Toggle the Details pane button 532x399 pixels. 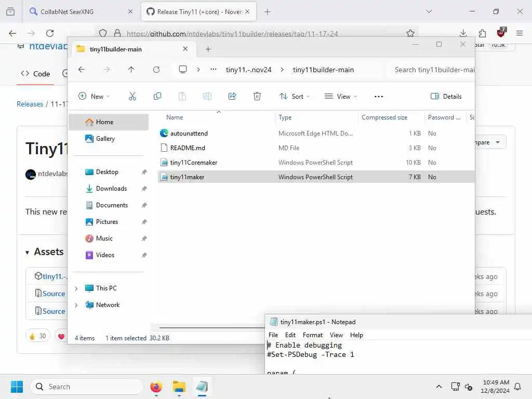[x=446, y=96]
